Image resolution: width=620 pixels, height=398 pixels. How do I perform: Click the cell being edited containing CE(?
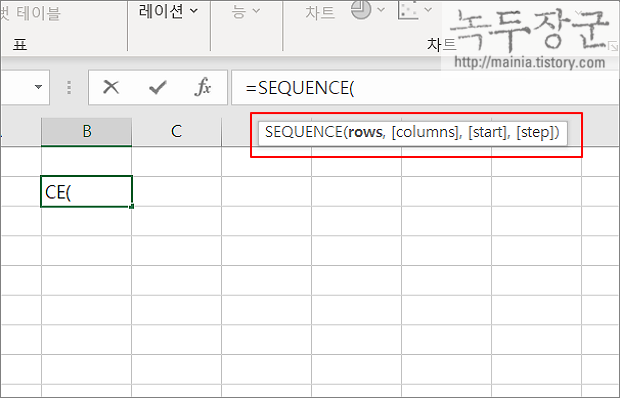(x=87, y=191)
